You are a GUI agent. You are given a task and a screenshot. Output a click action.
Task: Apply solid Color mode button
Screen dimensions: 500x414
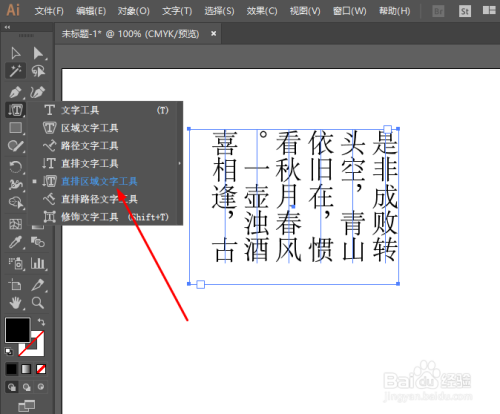[x=11, y=369]
